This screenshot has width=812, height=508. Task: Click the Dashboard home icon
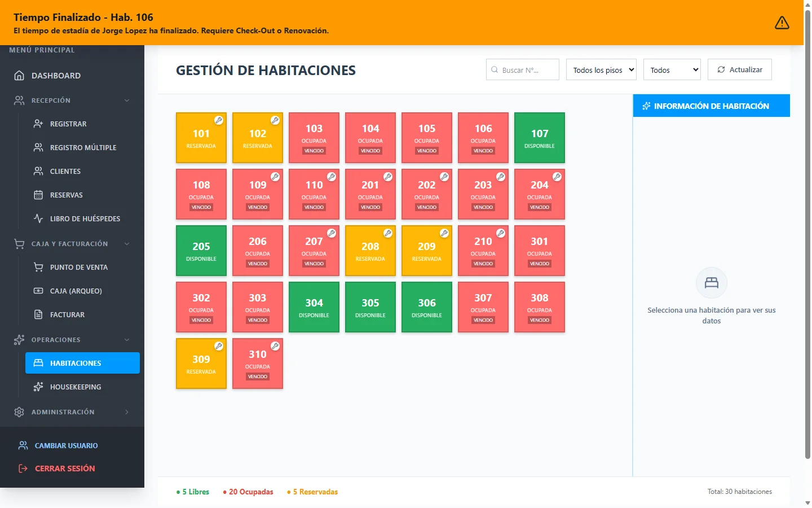point(19,76)
